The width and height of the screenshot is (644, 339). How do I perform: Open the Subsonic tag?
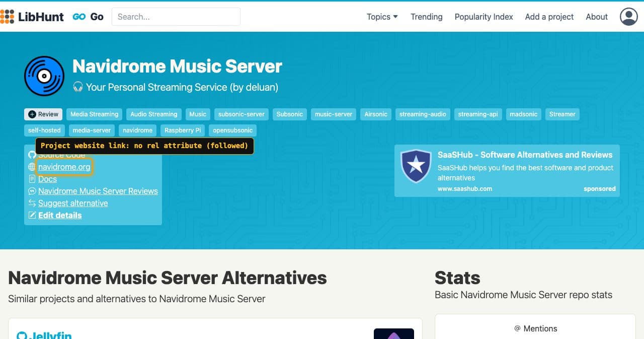[x=290, y=114]
